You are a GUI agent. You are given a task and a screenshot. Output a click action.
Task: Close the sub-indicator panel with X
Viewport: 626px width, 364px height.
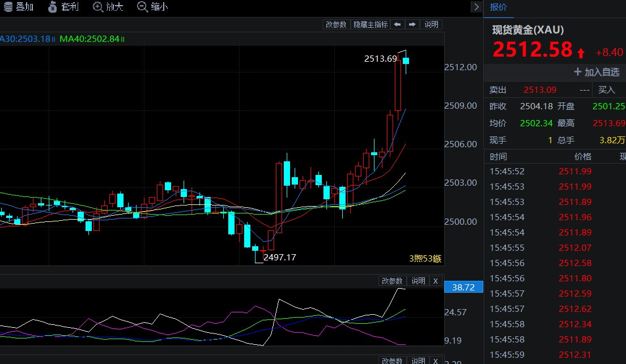pos(435,281)
